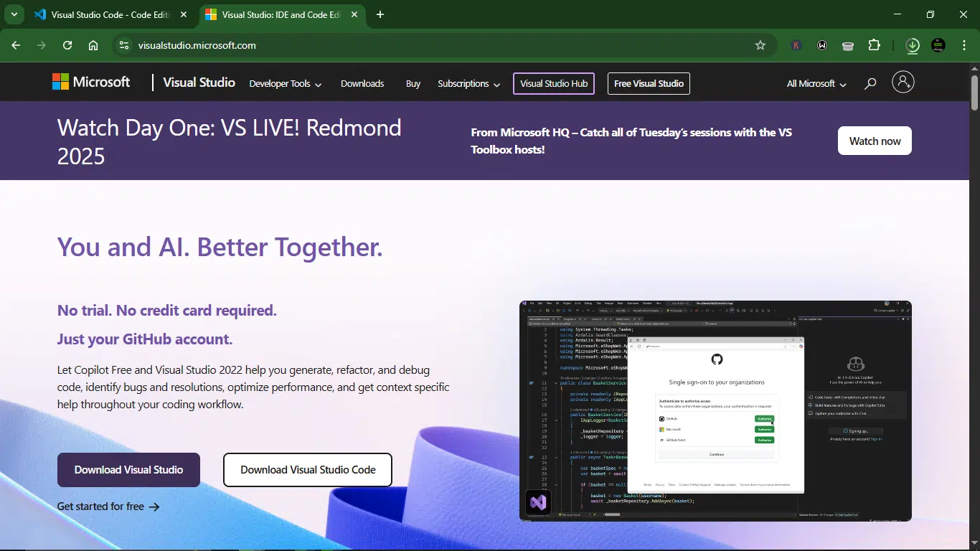This screenshot has height=551, width=980.
Task: Click the Visual Studio IDE screenshot image
Action: 715,410
